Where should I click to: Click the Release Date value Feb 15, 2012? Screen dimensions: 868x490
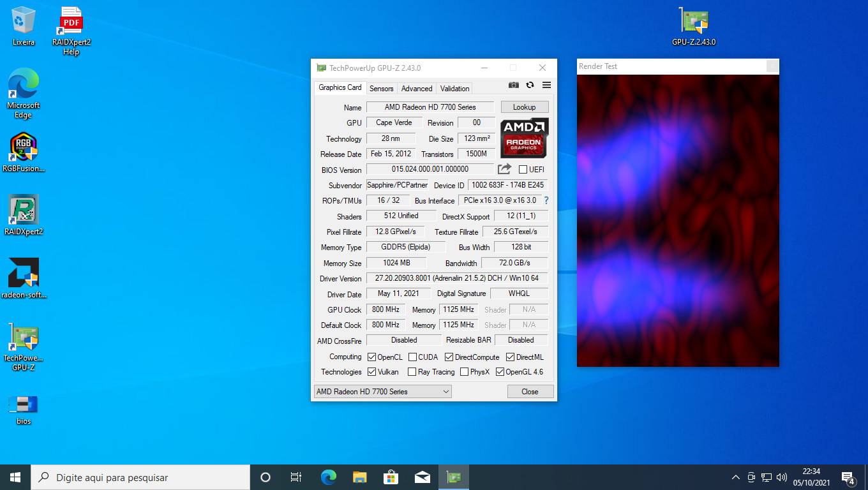(391, 154)
